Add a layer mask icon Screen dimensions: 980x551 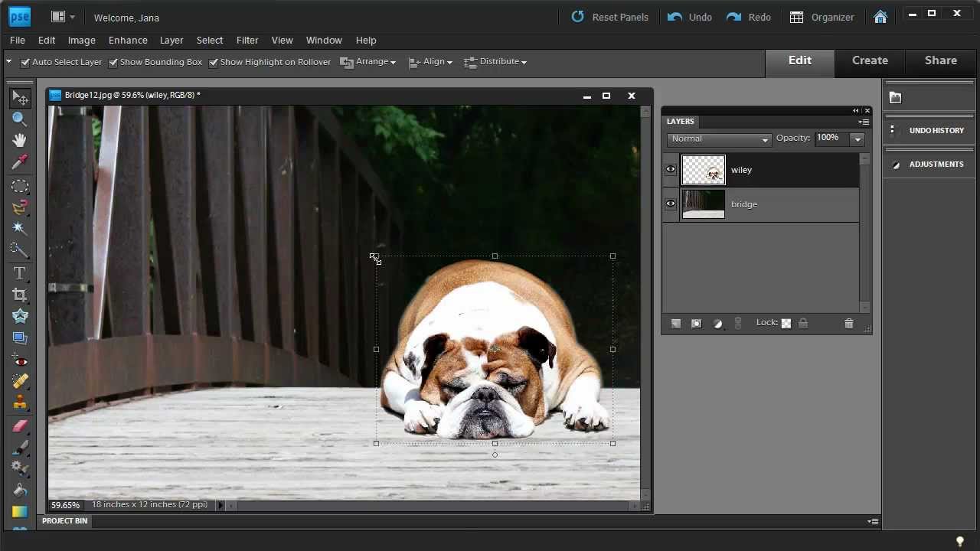[696, 324]
